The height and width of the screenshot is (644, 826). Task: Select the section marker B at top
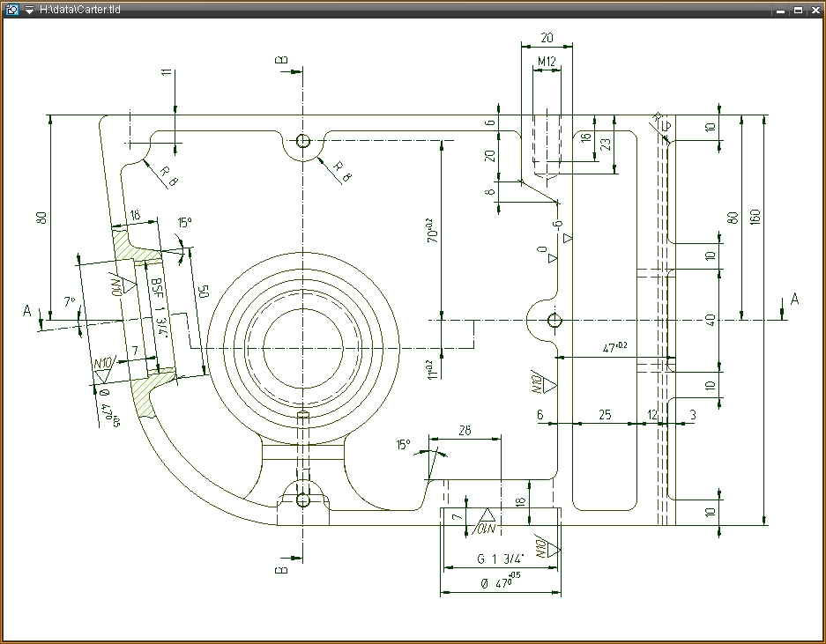coord(281,60)
